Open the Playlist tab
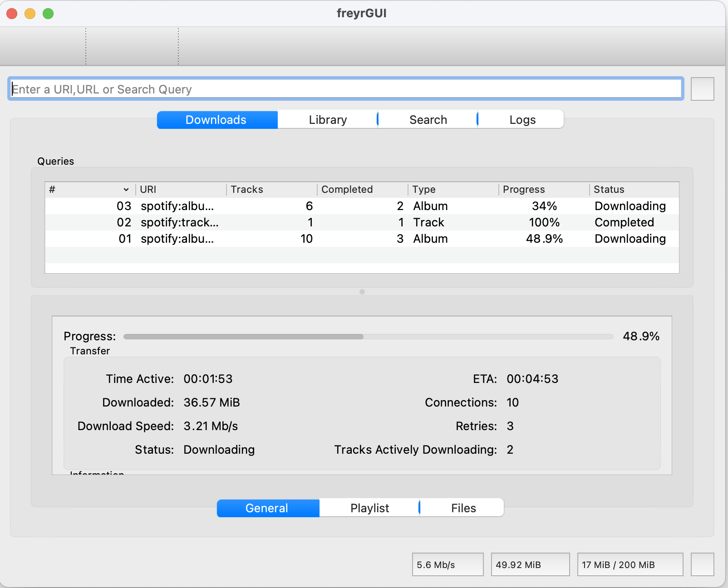Viewport: 728px width, 588px height. point(369,508)
